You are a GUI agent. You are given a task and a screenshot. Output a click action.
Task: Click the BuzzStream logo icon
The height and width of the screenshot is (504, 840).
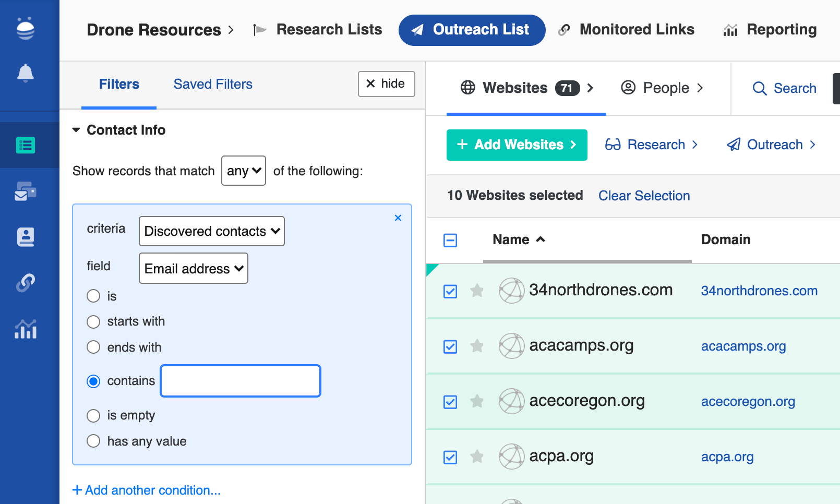coord(25,28)
